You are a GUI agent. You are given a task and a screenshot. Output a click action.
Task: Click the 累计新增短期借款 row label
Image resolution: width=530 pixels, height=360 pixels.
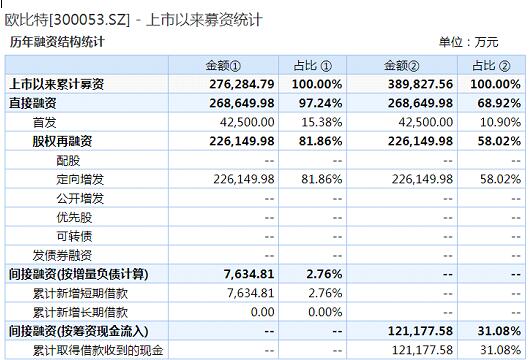[80, 293]
